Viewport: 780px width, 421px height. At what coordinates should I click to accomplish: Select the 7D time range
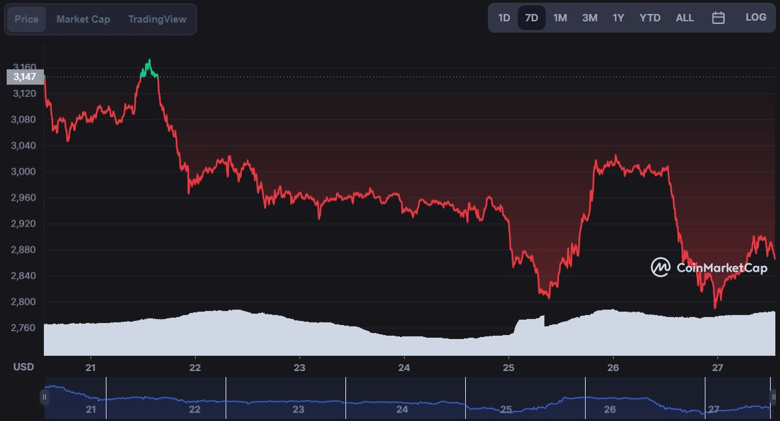(x=532, y=18)
